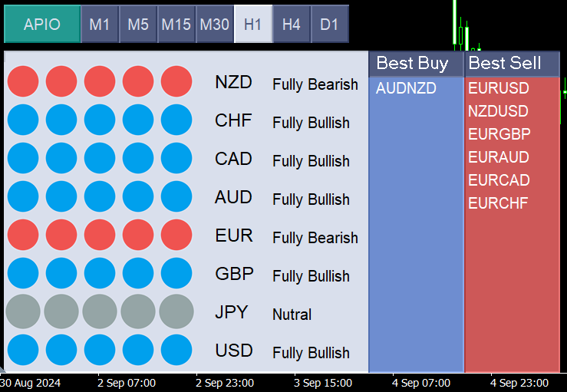Click the middle blue circle in CAD row
This screenshot has height=392, width=567.
[x=100, y=158]
